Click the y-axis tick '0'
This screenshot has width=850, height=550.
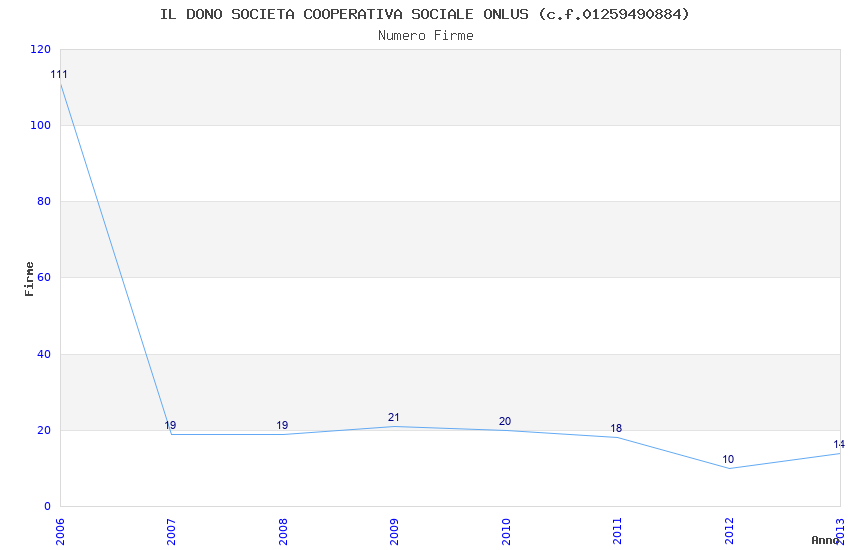48,506
